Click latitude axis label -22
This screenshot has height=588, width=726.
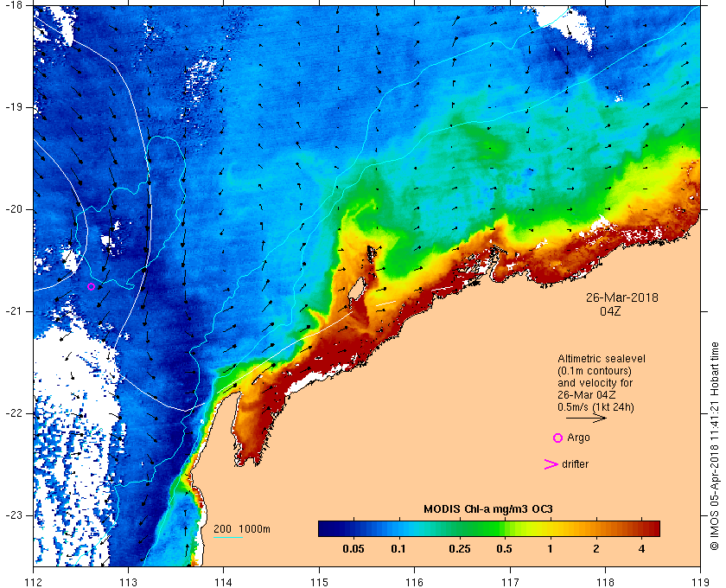point(14,413)
